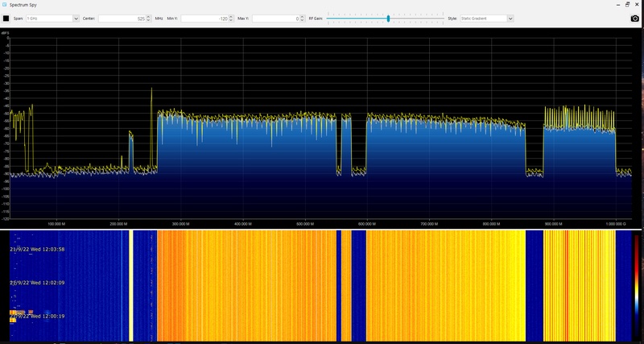Open the Span dropdown showing 1 GHz
644x344 pixels.
(52, 19)
